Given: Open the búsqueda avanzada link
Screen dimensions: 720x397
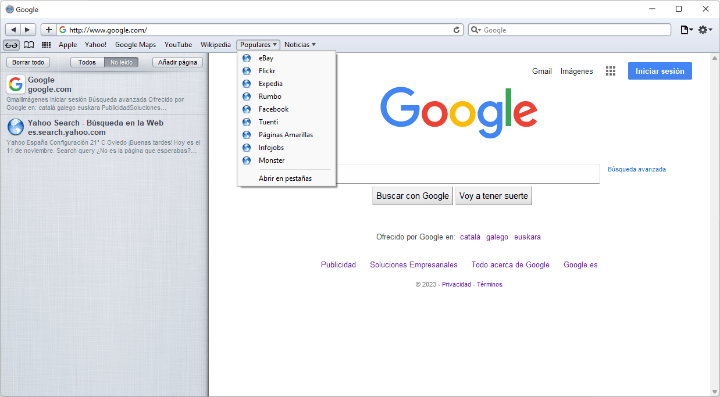Looking at the screenshot, I should coord(636,169).
